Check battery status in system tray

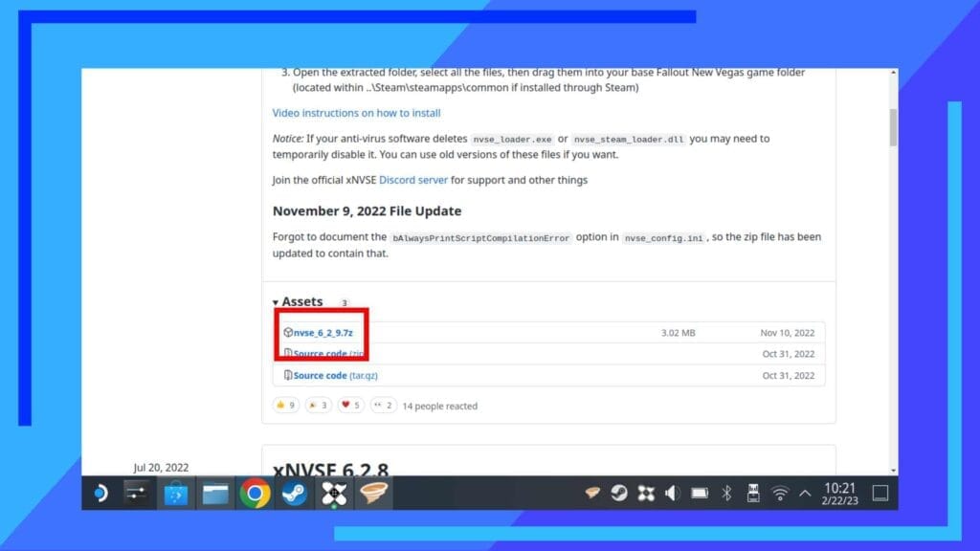click(x=700, y=494)
